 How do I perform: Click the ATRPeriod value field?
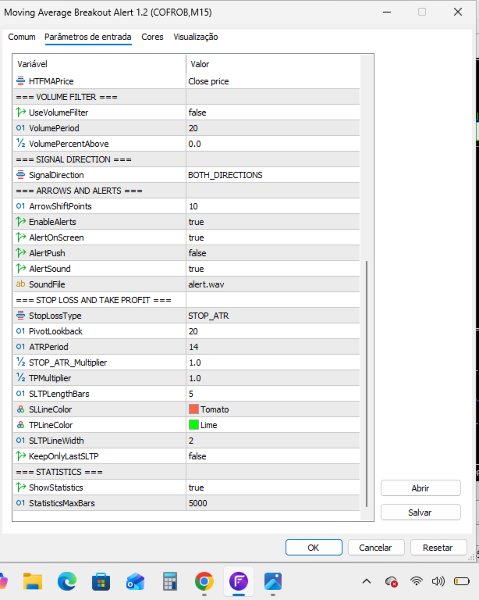pos(273,347)
